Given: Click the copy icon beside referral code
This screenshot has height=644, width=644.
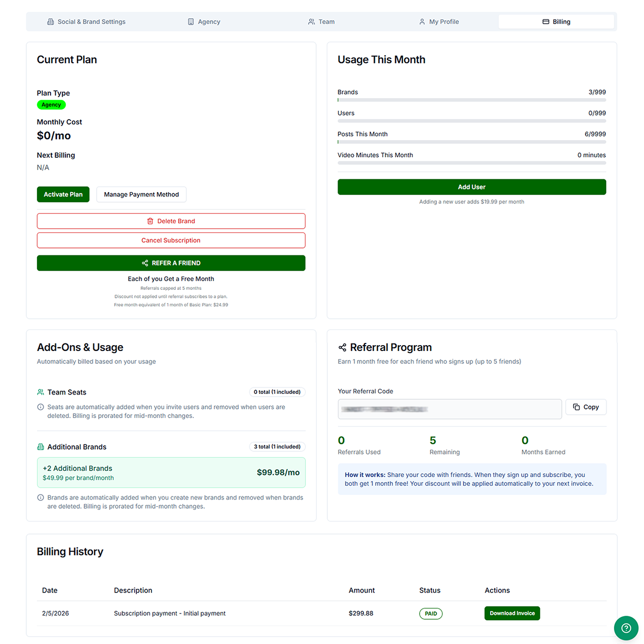Looking at the screenshot, I should coord(576,407).
